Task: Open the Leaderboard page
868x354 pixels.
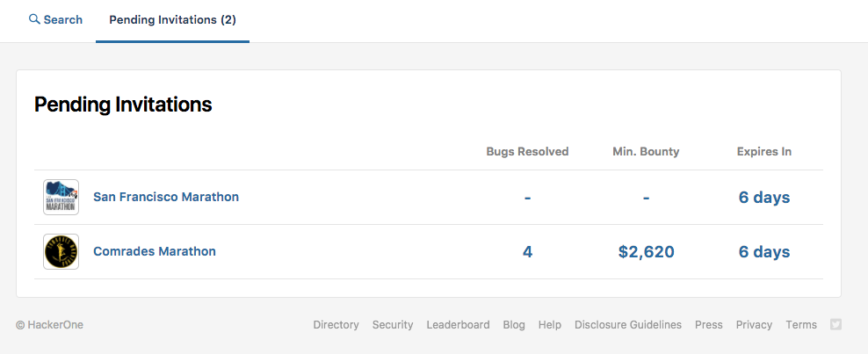Action: click(x=458, y=325)
